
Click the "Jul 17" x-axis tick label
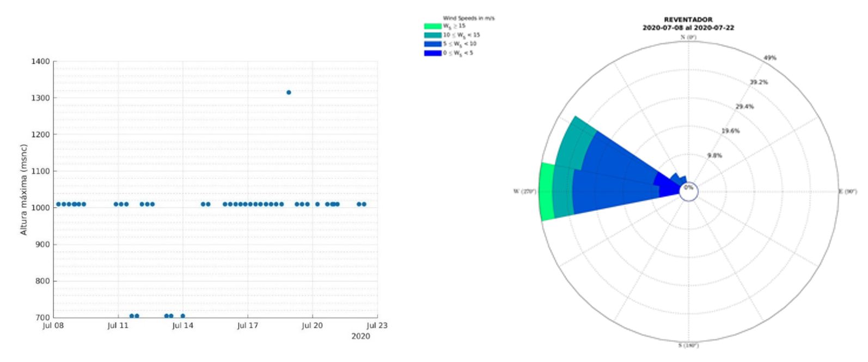pyautogui.click(x=247, y=326)
